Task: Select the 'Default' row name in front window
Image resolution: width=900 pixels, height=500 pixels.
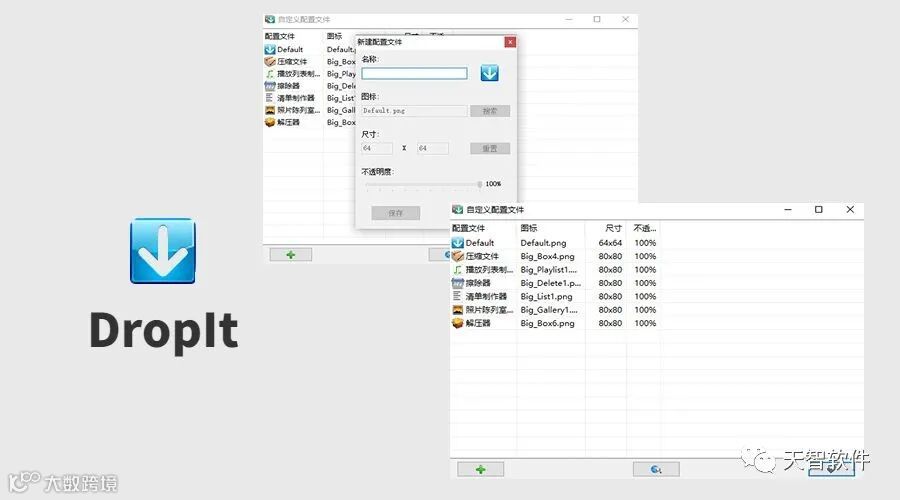Action: point(480,243)
